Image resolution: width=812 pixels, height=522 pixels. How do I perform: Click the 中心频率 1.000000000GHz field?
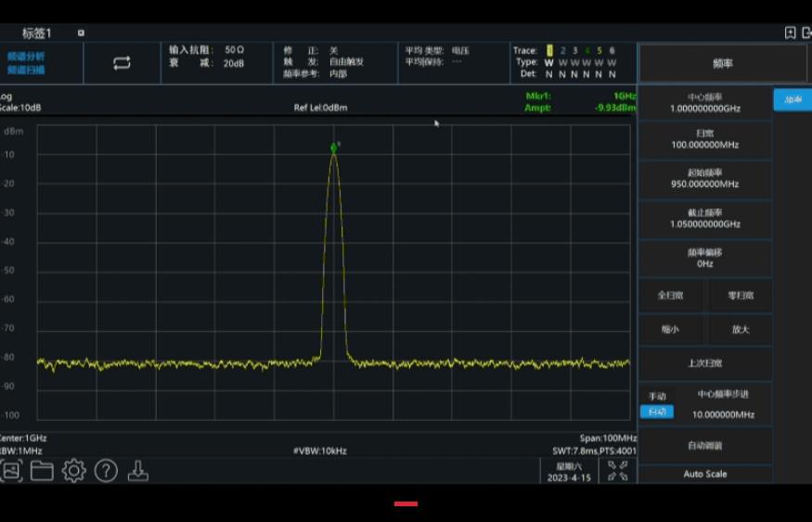(705, 103)
